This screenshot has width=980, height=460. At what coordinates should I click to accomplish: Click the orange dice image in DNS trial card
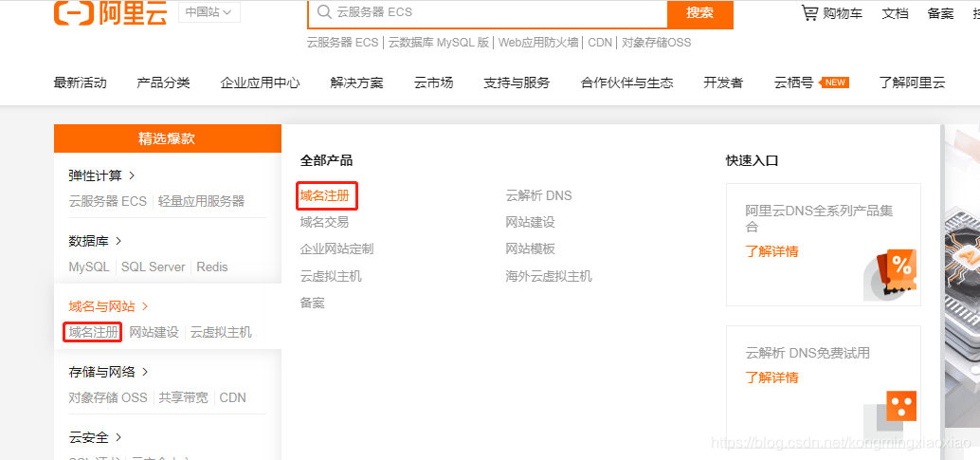click(901, 406)
